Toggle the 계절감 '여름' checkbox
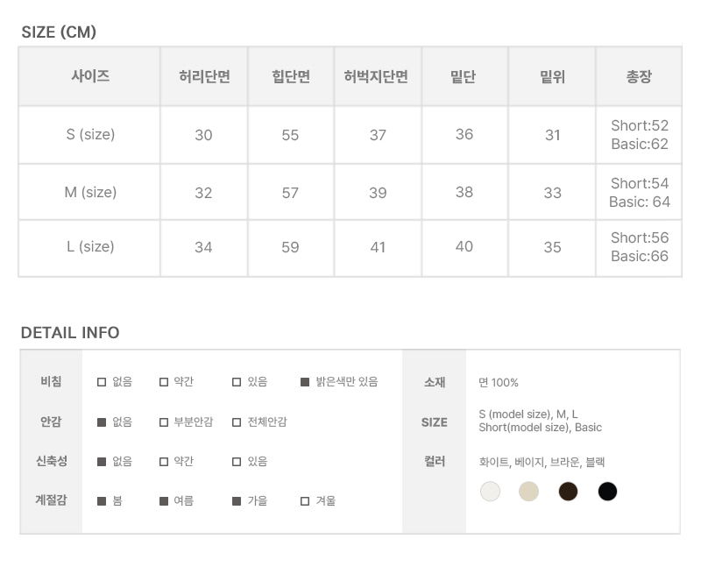 tap(164, 501)
